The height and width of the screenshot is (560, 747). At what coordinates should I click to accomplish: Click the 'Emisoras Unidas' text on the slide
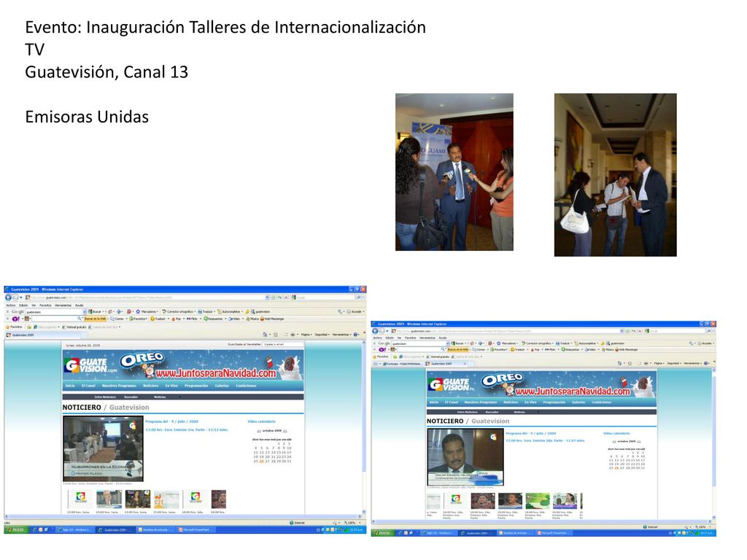tap(88, 117)
